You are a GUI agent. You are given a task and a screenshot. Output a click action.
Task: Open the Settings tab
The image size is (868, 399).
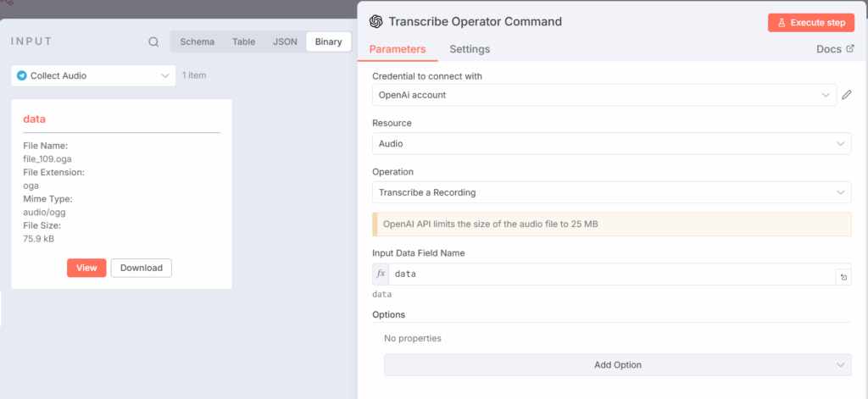pyautogui.click(x=470, y=49)
